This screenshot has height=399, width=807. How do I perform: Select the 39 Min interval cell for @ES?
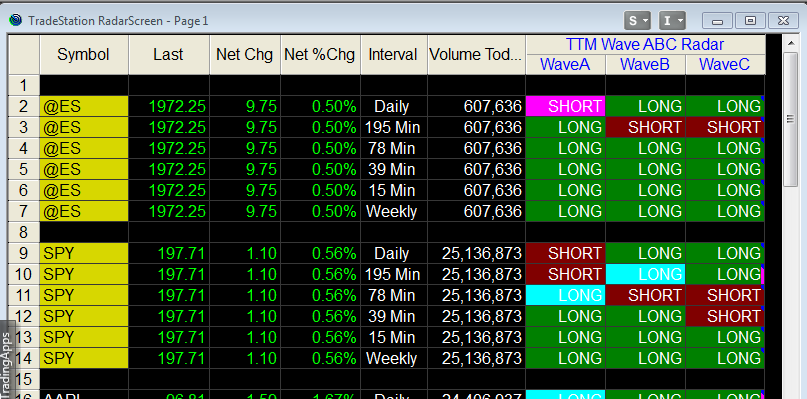click(x=393, y=169)
